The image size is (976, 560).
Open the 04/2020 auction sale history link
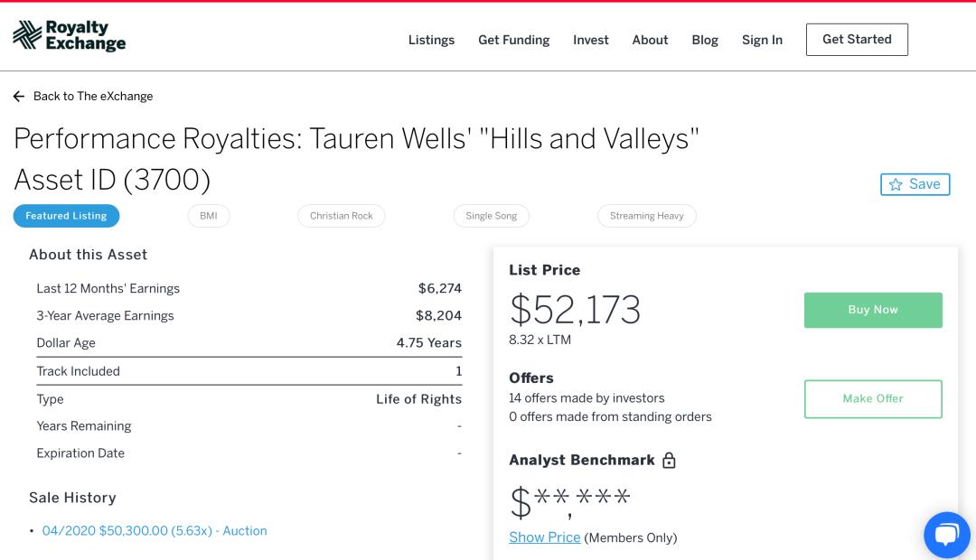coord(155,531)
